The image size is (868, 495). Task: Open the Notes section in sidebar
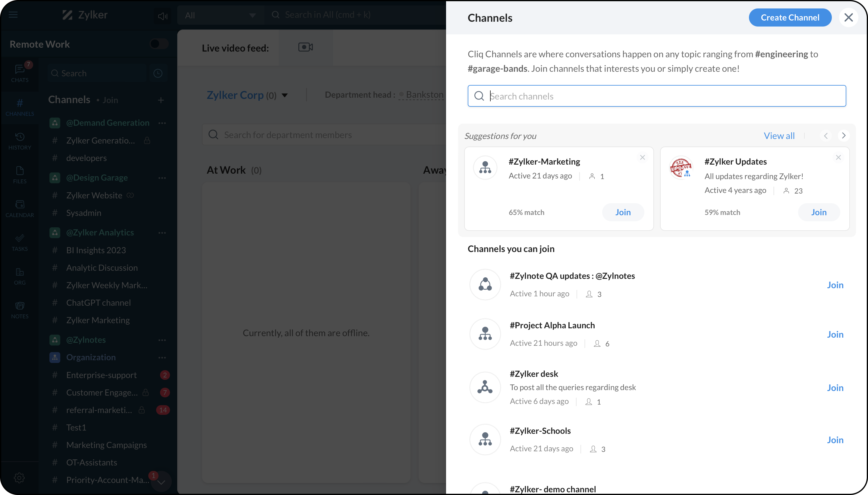pyautogui.click(x=20, y=309)
